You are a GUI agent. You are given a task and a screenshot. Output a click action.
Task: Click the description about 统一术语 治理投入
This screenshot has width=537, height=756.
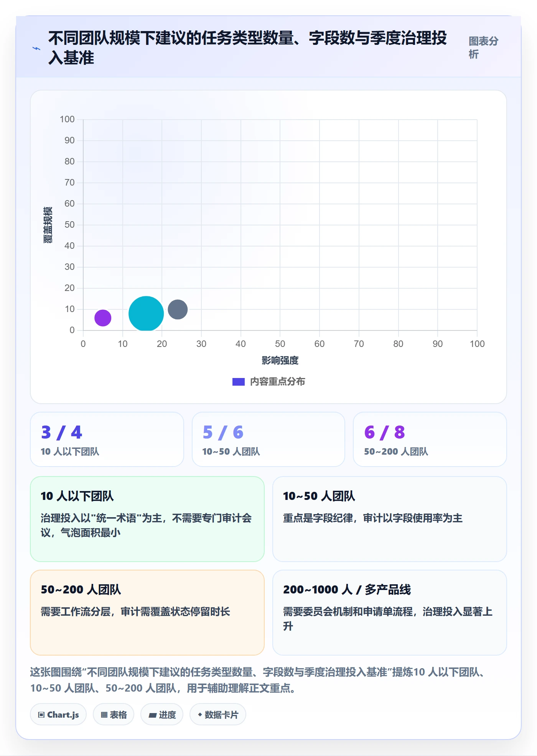[146, 526]
